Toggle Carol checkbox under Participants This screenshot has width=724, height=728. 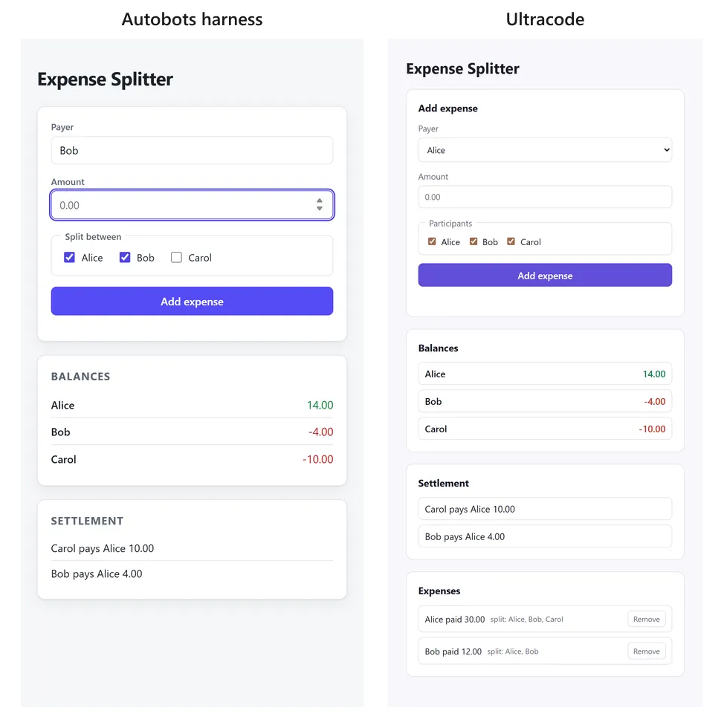coord(511,241)
